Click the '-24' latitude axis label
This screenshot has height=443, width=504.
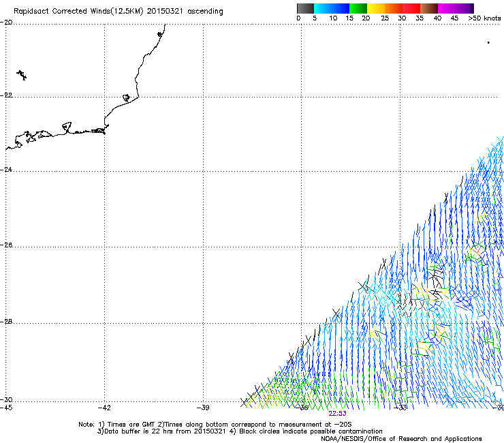tap(6, 169)
